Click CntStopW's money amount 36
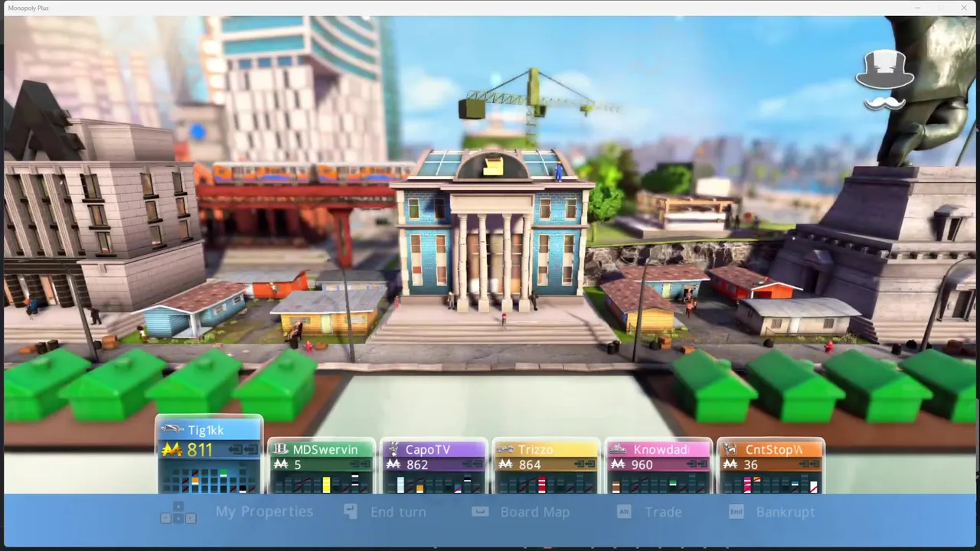 (750, 465)
